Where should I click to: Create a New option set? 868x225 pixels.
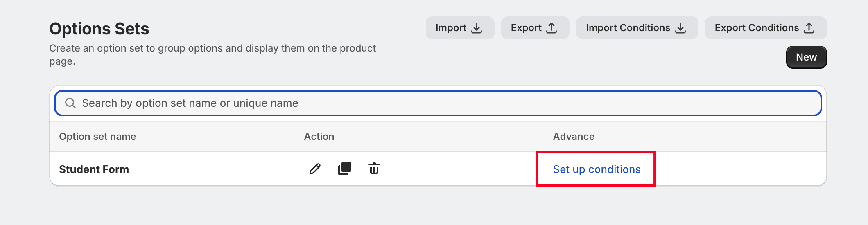point(806,57)
